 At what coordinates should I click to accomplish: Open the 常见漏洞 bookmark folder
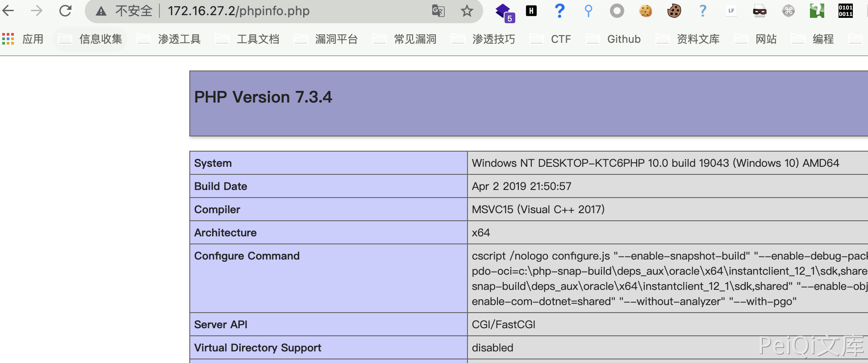[x=405, y=39]
